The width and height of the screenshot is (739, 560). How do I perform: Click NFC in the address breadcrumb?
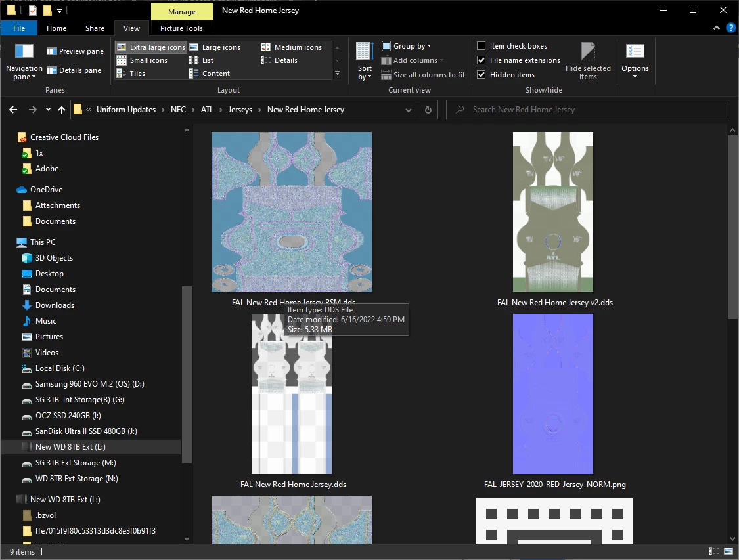pyautogui.click(x=178, y=109)
